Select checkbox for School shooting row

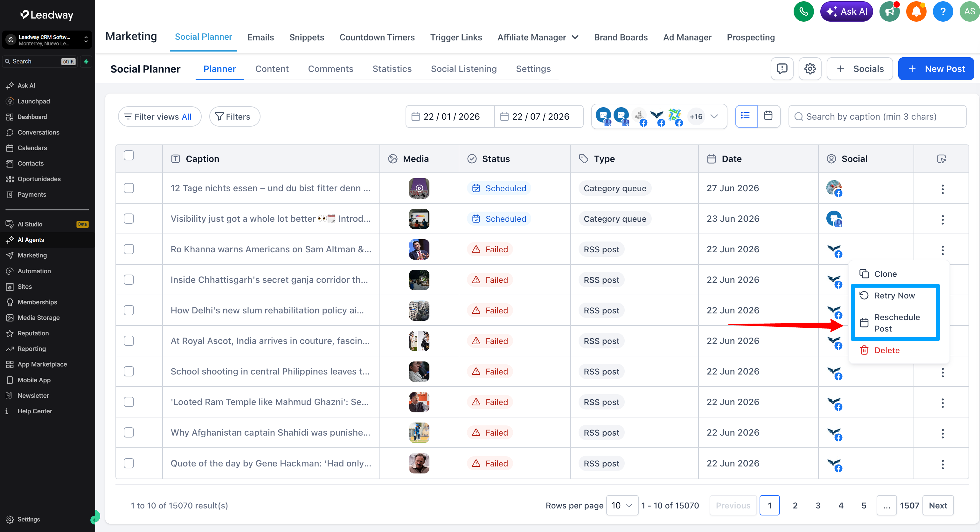(129, 371)
